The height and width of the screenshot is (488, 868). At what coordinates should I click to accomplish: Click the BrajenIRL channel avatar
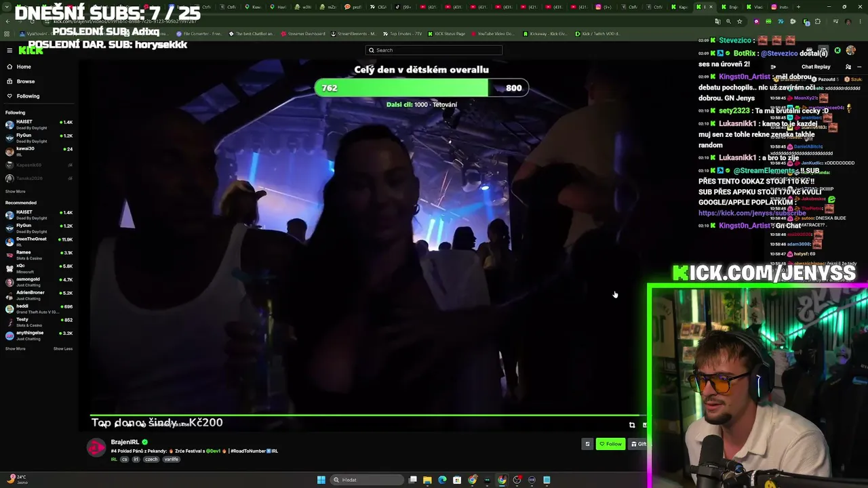click(96, 447)
